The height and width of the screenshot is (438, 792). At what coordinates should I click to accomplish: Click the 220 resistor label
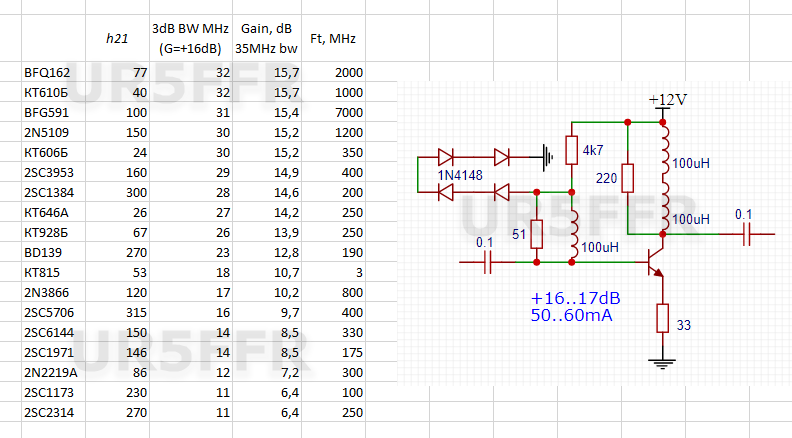tap(607, 178)
